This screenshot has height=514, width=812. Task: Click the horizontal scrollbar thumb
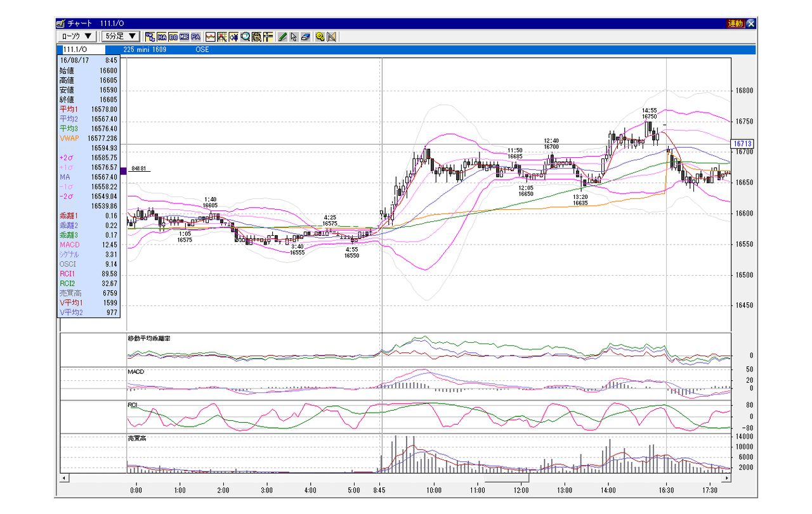coord(506,477)
